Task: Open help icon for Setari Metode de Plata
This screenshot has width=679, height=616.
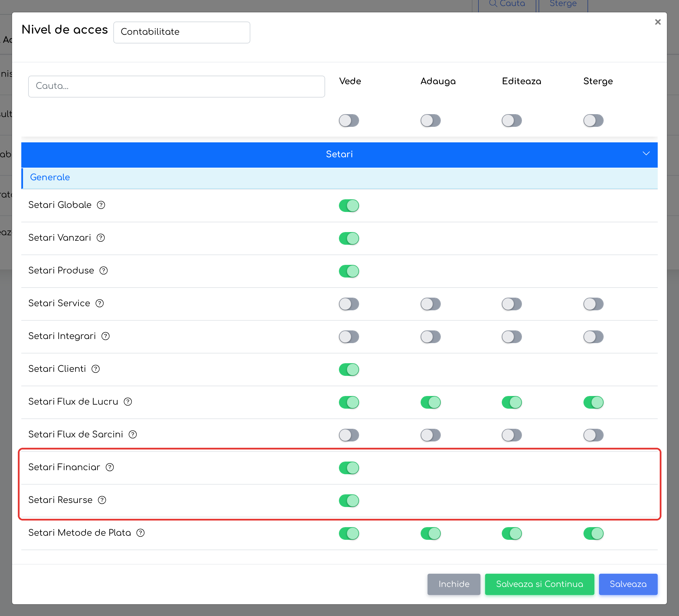Action: point(141,533)
